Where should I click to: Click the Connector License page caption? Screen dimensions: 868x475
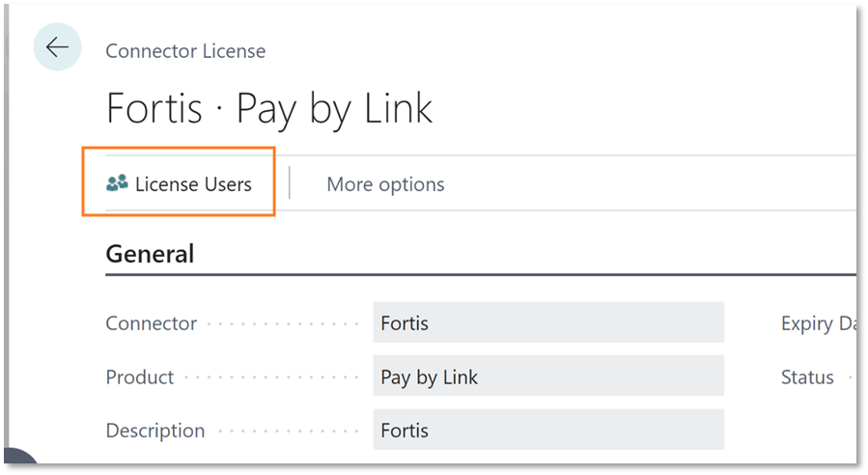[185, 51]
